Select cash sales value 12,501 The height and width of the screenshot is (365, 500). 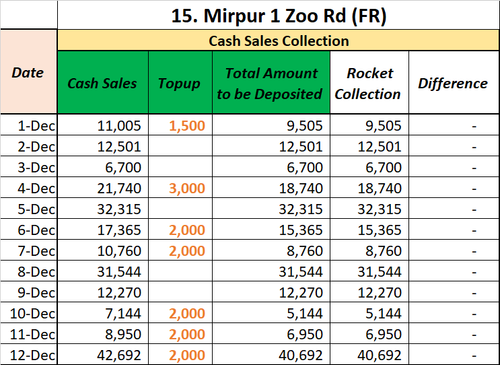(x=103, y=146)
